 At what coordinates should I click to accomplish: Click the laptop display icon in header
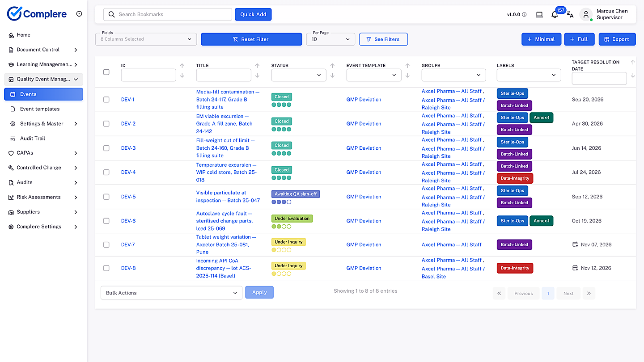click(539, 14)
